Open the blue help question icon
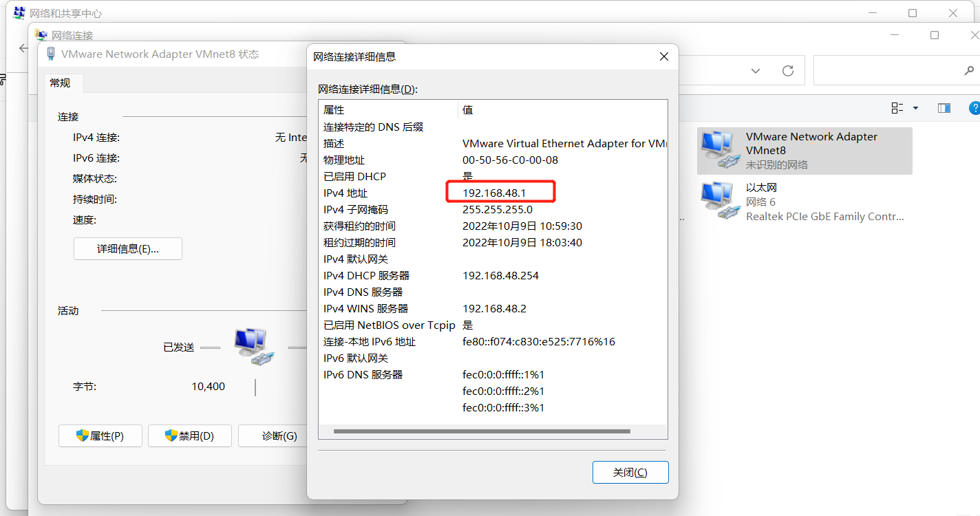Viewport: 980px width, 516px height. coord(974,108)
